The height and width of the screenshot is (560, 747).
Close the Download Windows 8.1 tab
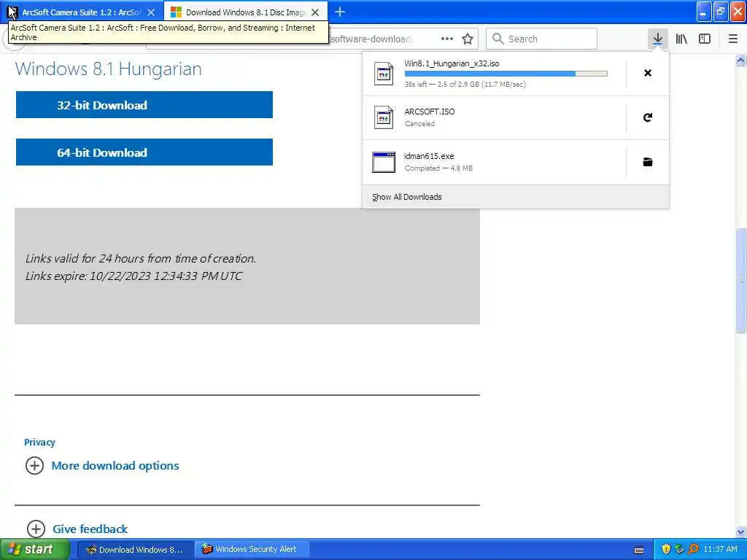click(315, 12)
